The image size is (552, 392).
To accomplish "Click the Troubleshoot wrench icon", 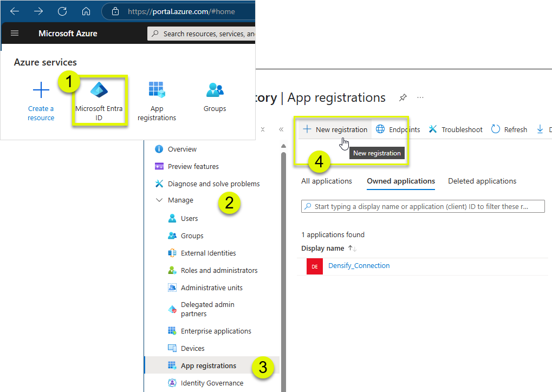I will pos(433,129).
